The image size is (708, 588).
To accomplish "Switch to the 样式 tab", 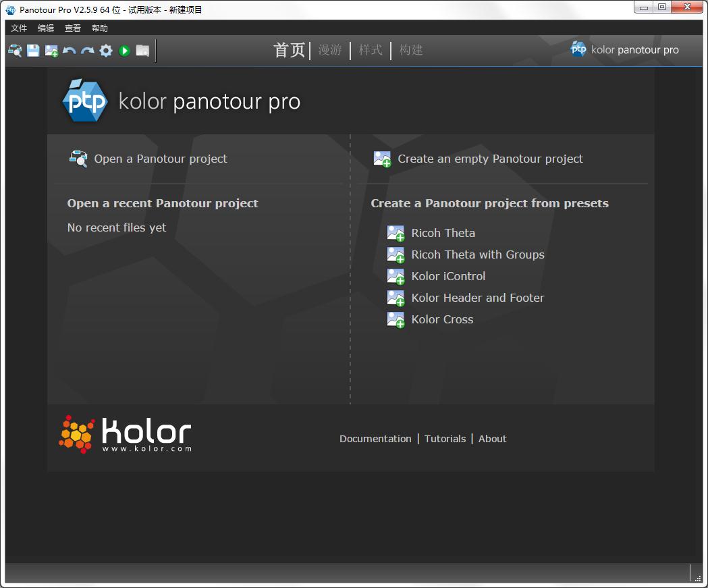I will [x=370, y=50].
